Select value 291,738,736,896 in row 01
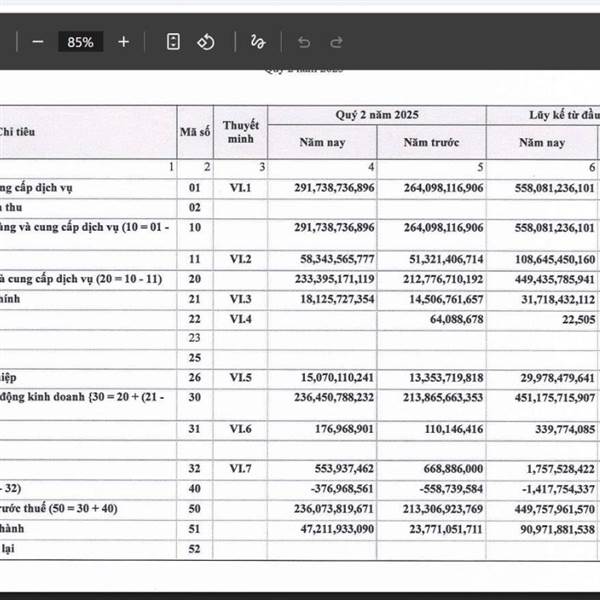The image size is (600, 600). 334,188
